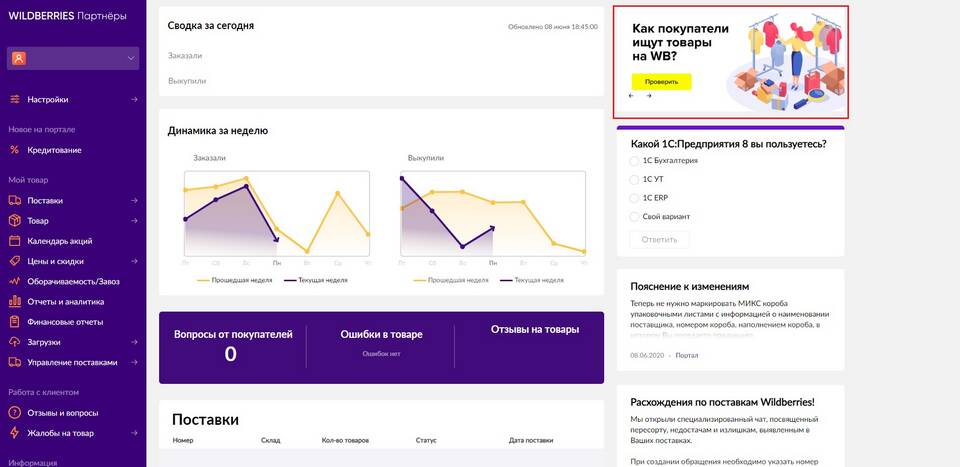Viewport: 960px width, 467px height.
Task: Click the Товар box icon
Action: [x=14, y=221]
